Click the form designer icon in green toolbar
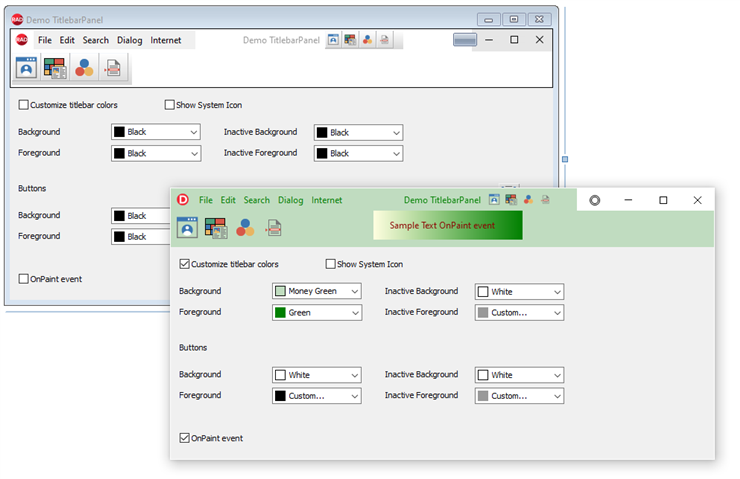 [x=187, y=227]
